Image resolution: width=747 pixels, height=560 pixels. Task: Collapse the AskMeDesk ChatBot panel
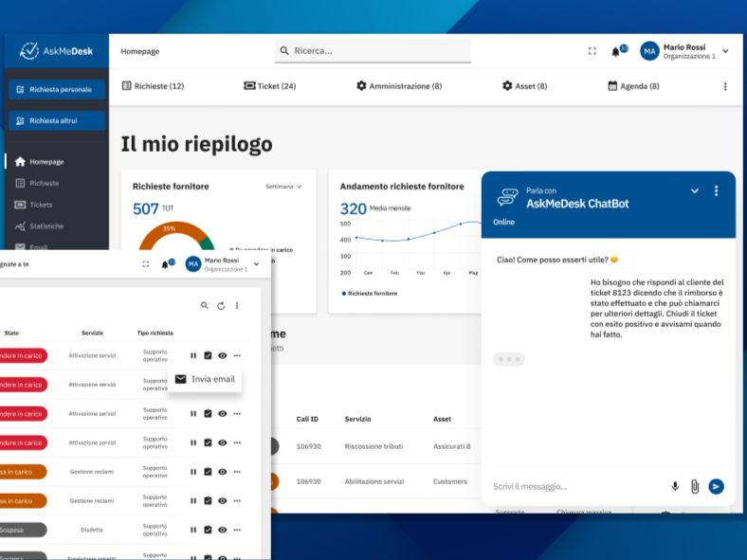pos(695,191)
